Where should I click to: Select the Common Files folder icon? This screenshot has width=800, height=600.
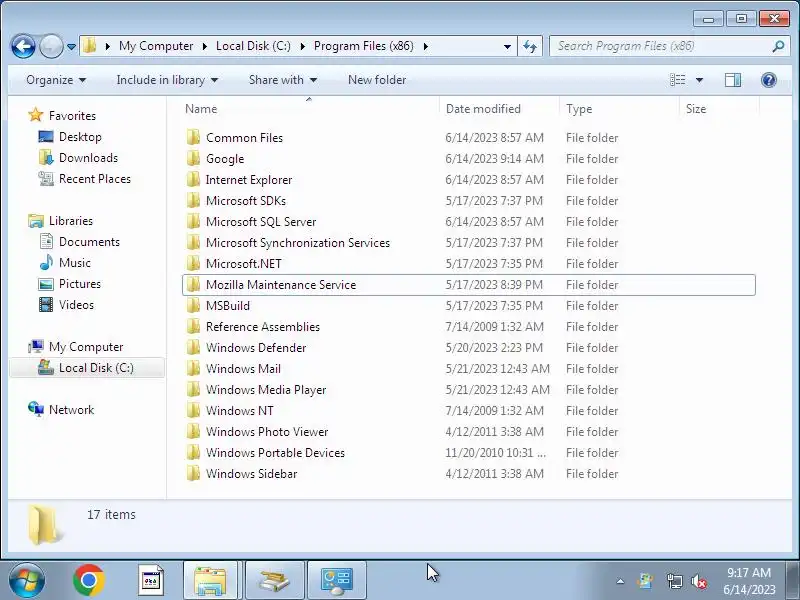coord(193,137)
